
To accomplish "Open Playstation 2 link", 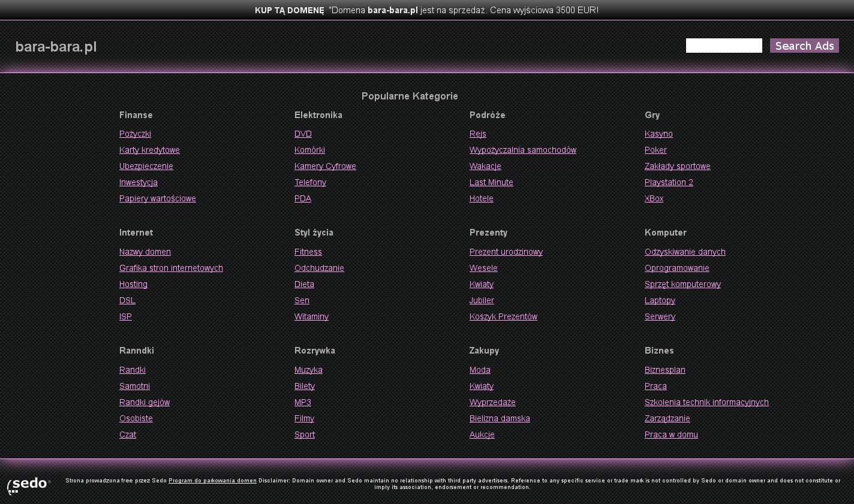I will click(669, 182).
